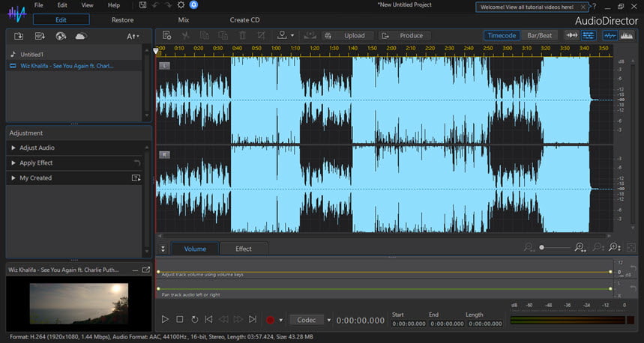The image size is (644, 343).
Task: Click the fit to window zoom icon
Action: tap(631, 247)
